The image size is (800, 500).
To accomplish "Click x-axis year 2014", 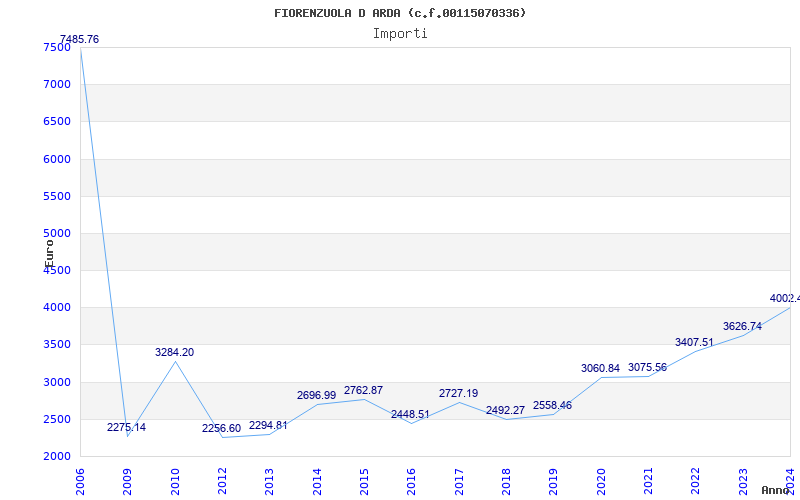I will click(x=317, y=482).
